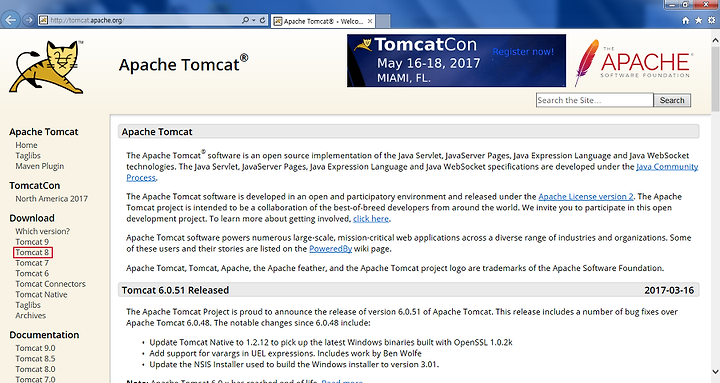Click the browser Home icon
This screenshot has width=720, height=383.
click(x=685, y=20)
